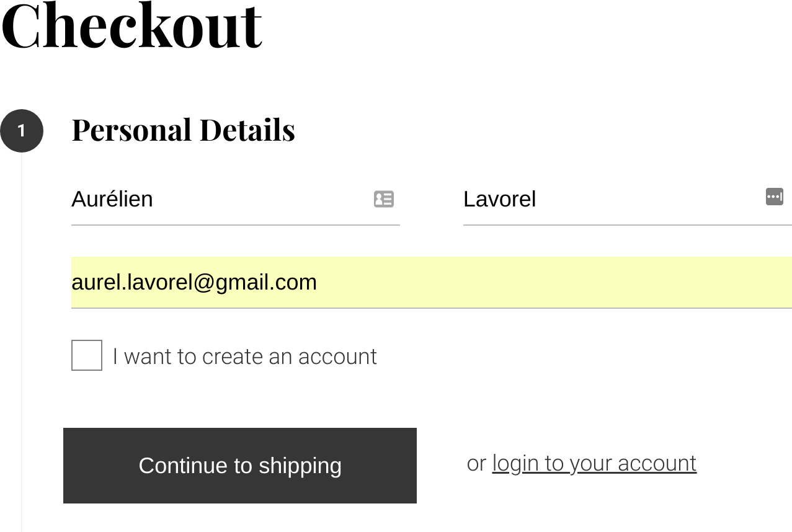Viewport: 792px width, 532px height.
Task: Collapse the Personal Details section header
Action: [183, 130]
